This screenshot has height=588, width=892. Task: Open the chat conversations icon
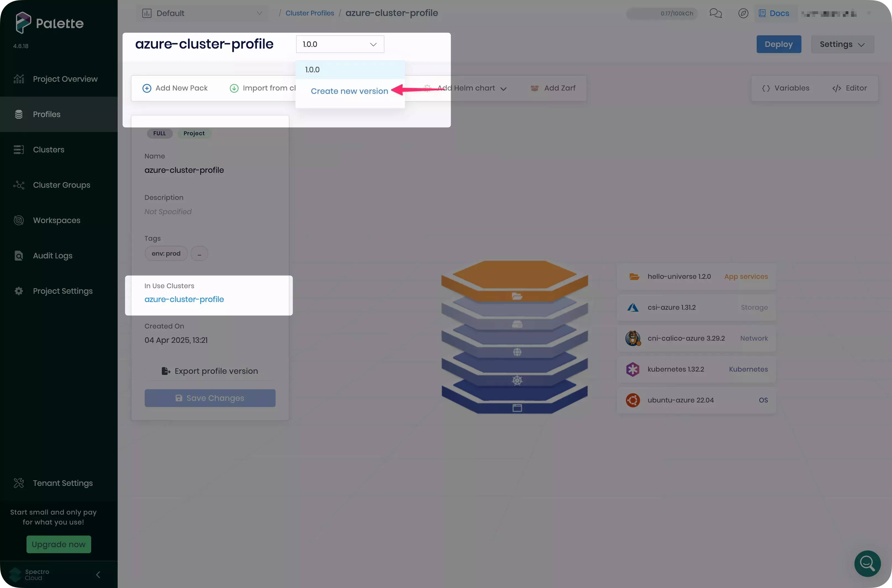pos(716,13)
